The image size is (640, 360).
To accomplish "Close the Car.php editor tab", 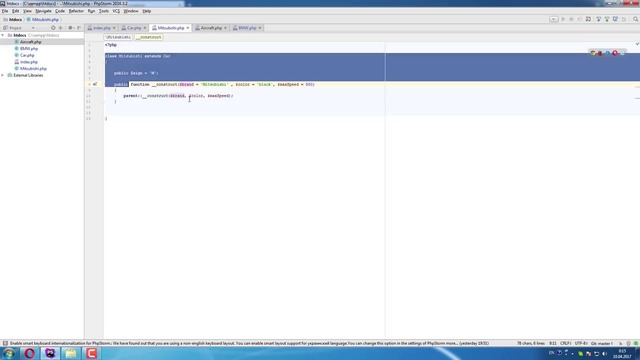I will tap(144, 28).
